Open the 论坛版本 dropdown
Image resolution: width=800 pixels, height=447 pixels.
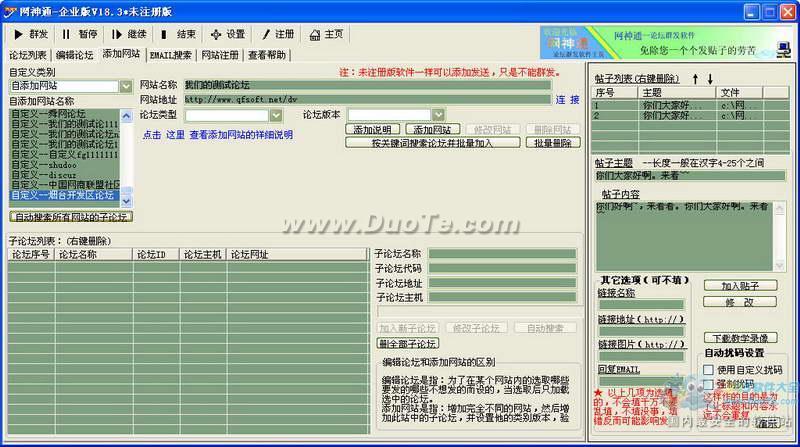[438, 115]
